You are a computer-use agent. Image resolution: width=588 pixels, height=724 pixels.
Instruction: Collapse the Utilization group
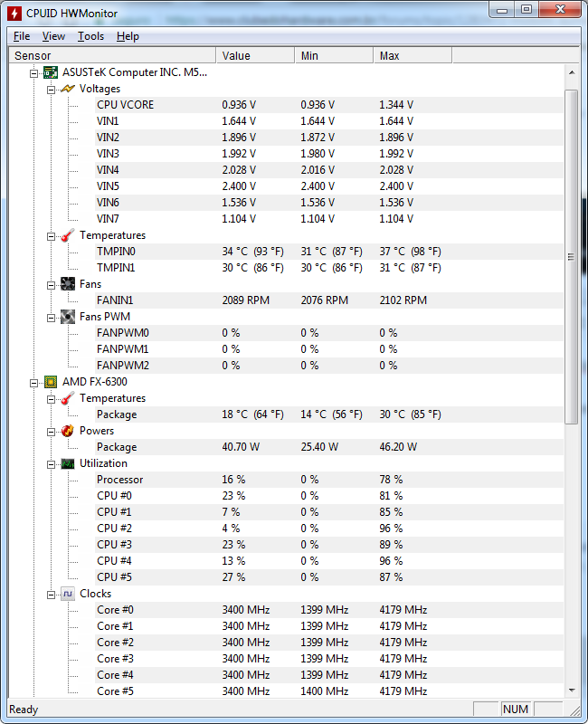pos(51,464)
